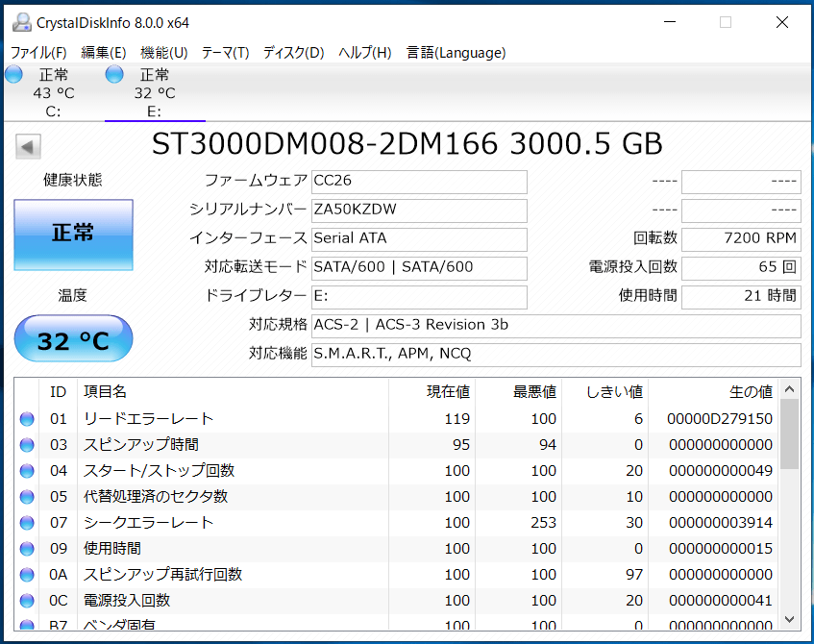Click the status orb for row 04 スタート/ストップ回数

click(x=27, y=471)
